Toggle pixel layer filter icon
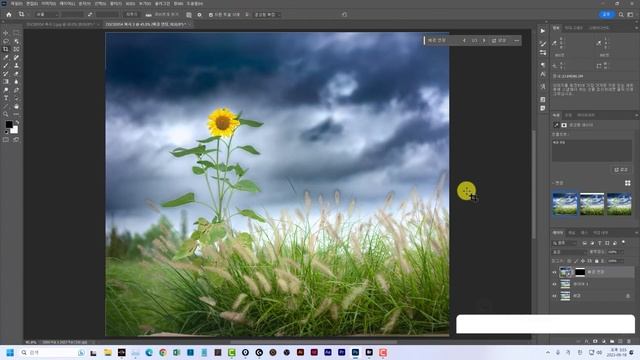Viewport: 640px width, 360px height. pos(585,243)
